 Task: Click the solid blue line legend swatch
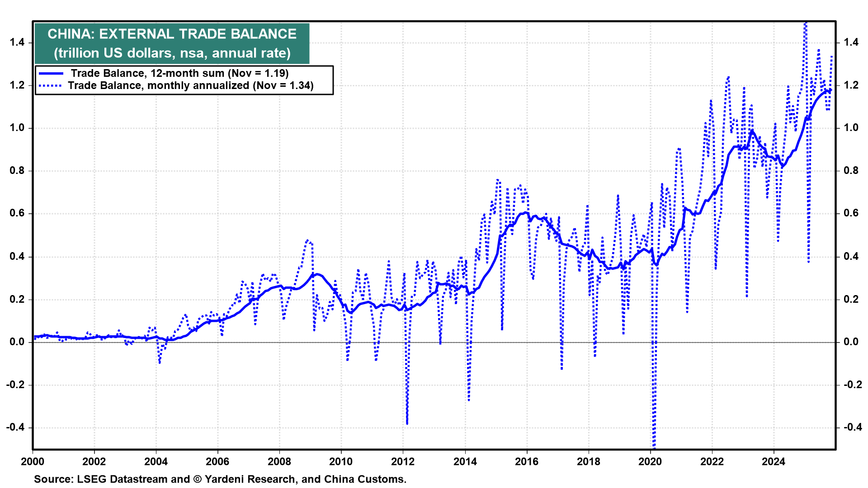pos(51,73)
